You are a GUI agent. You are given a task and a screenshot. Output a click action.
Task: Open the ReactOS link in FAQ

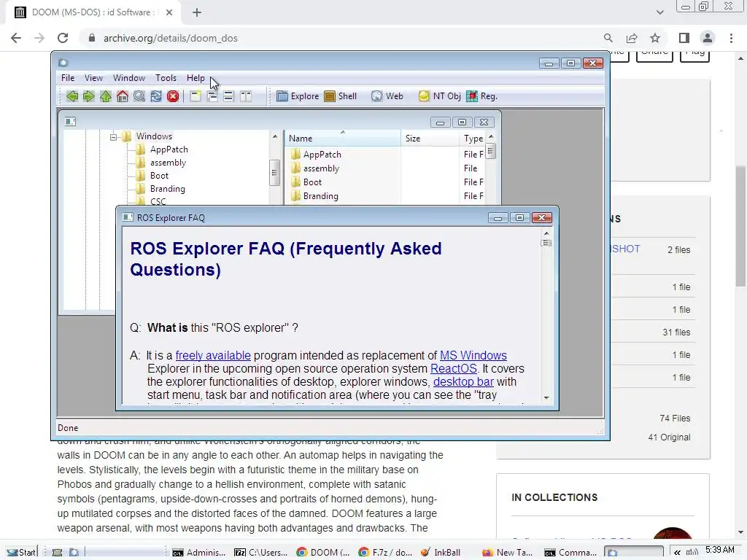454,368
